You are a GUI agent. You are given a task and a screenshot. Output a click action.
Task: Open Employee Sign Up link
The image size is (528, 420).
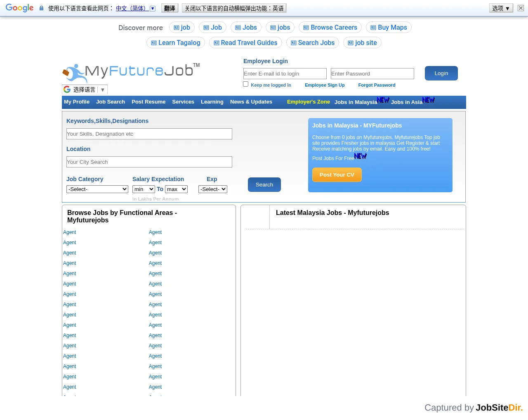coord(325,85)
